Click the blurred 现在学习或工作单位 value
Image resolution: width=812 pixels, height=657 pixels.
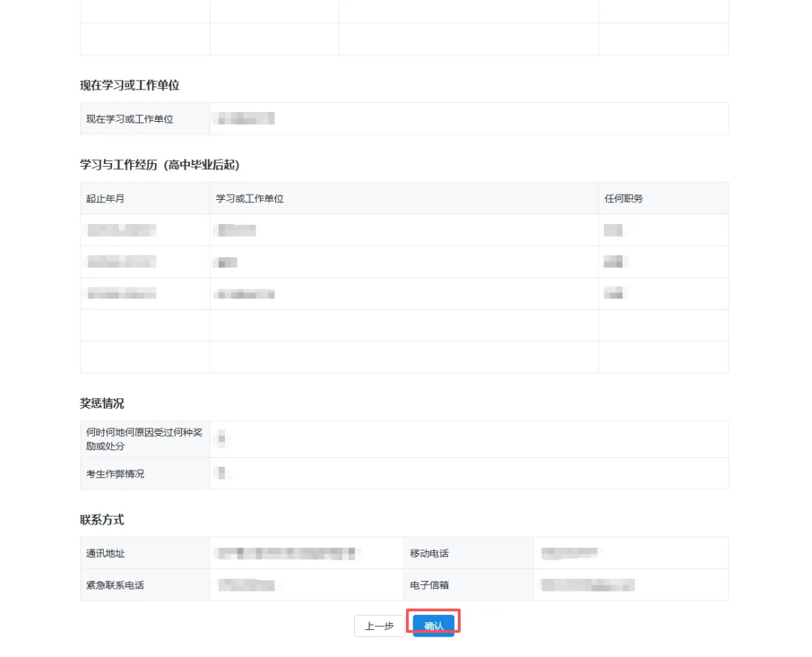click(x=244, y=119)
